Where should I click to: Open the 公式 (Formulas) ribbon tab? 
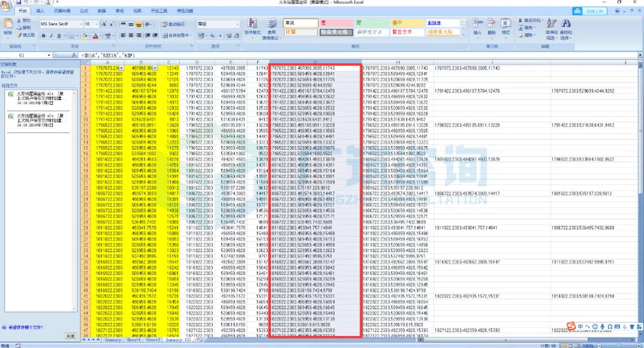coord(84,11)
